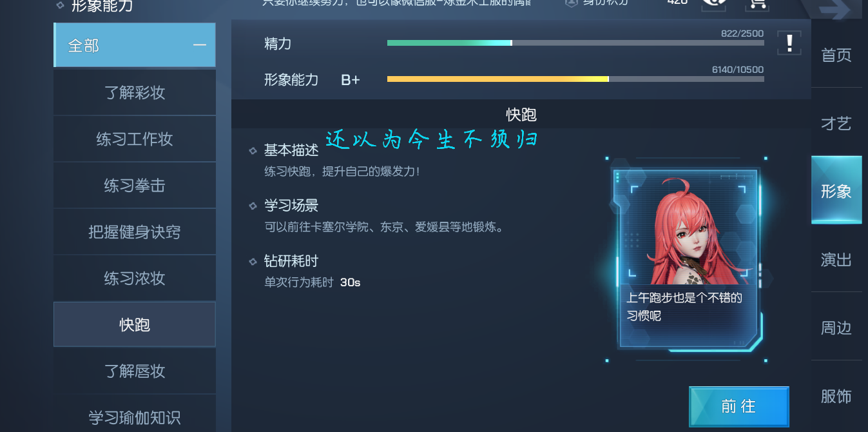Switch to the 首页 tab
This screenshot has height=432, width=868.
pyautogui.click(x=836, y=55)
